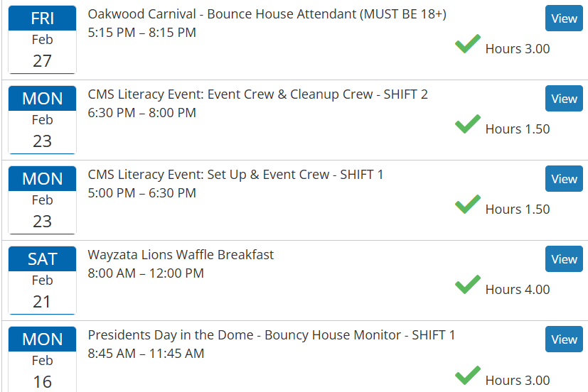
Task: Click the MON Feb 23 tile for SHIFT 2
Action: pyautogui.click(x=42, y=119)
